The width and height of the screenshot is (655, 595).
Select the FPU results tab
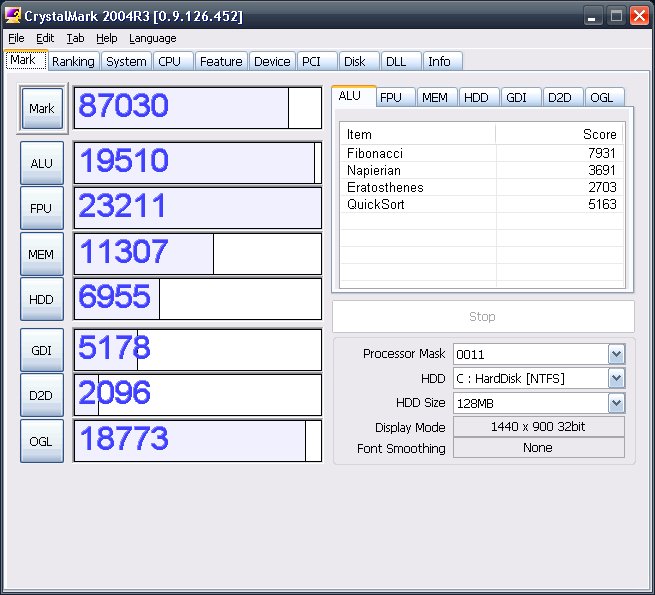coord(395,97)
